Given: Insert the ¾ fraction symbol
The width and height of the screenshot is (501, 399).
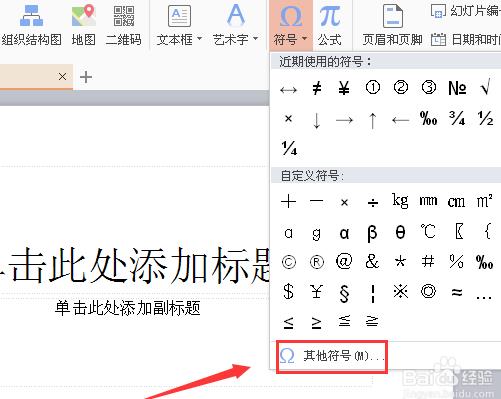Looking at the screenshot, I should click(x=457, y=118).
